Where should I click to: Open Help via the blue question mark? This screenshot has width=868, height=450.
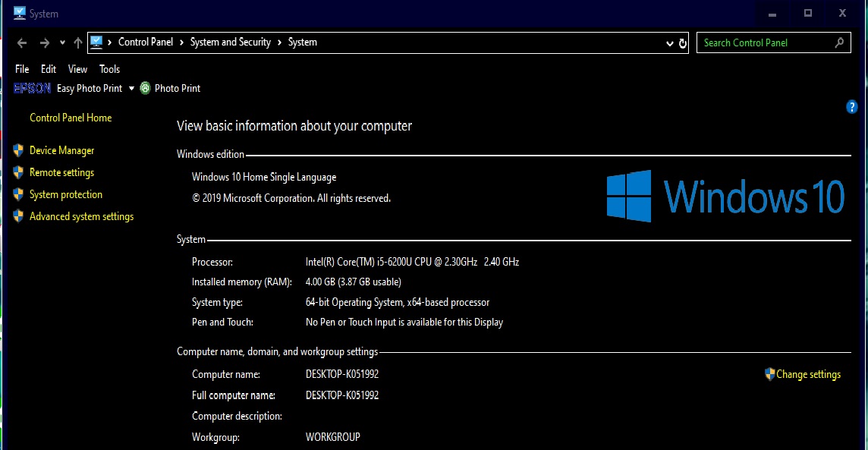[851, 107]
